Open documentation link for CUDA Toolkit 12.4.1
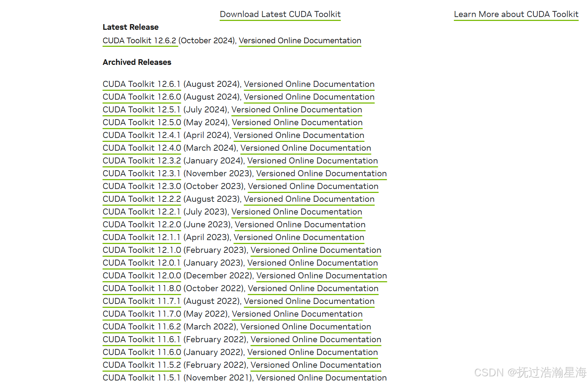The height and width of the screenshot is (383, 588). coord(299,135)
